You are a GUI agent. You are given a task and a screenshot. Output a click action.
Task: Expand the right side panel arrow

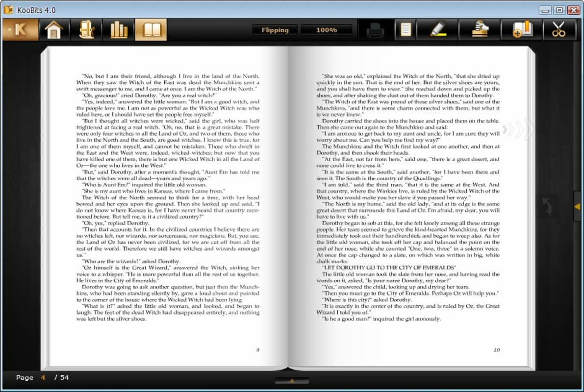[577, 207]
